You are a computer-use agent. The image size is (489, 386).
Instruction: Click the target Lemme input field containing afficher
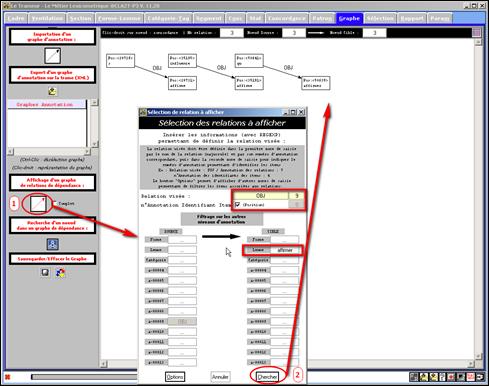(x=285, y=250)
